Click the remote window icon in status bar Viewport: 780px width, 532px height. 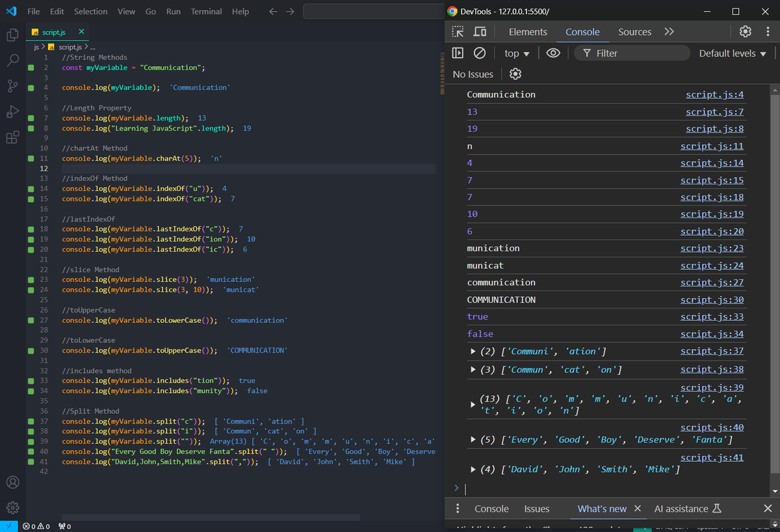tap(8, 526)
